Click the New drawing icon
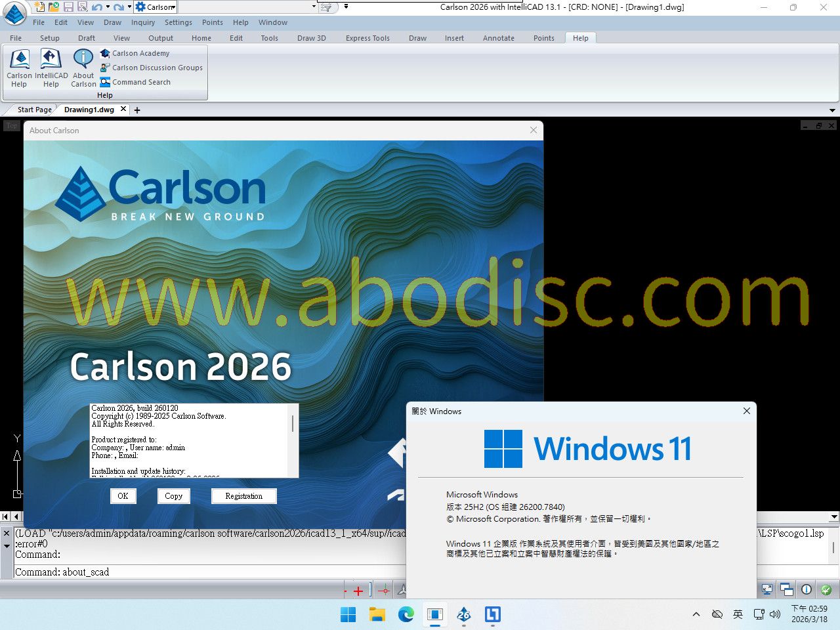The image size is (840, 630). pos(39,7)
